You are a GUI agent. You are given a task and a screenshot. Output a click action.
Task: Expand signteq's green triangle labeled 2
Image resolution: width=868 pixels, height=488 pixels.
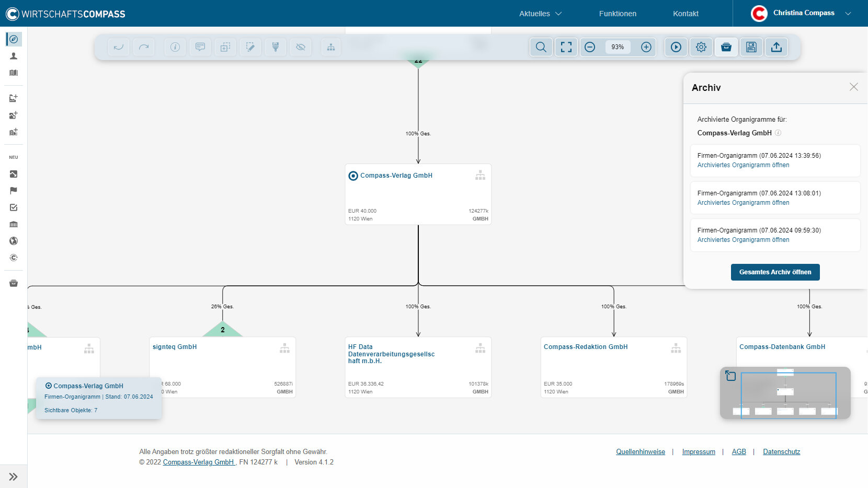click(223, 329)
